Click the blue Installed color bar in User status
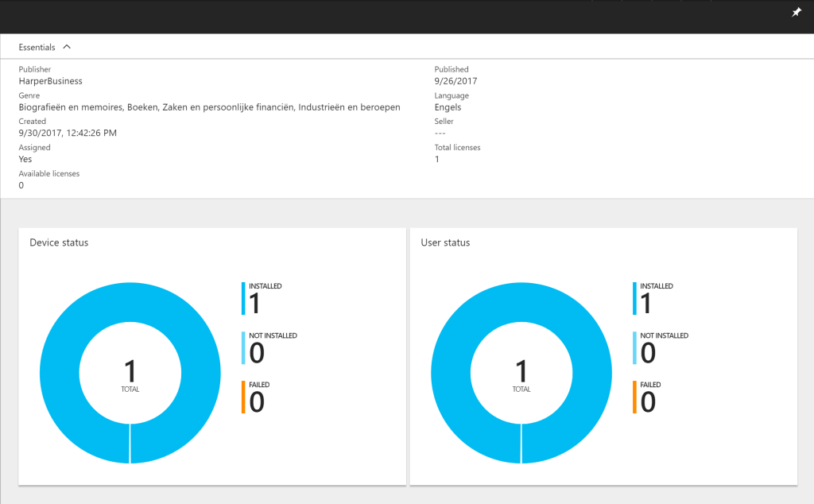Image resolution: width=814 pixels, height=504 pixels. click(x=634, y=298)
